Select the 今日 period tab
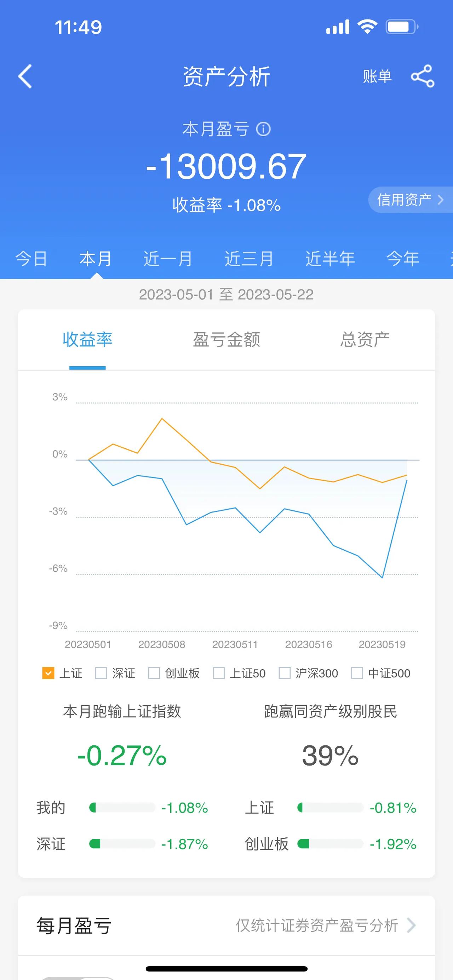 pyautogui.click(x=31, y=259)
